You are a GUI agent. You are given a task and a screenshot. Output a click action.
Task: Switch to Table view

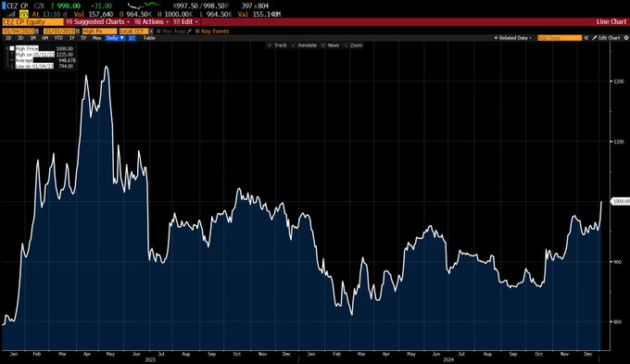(149, 38)
